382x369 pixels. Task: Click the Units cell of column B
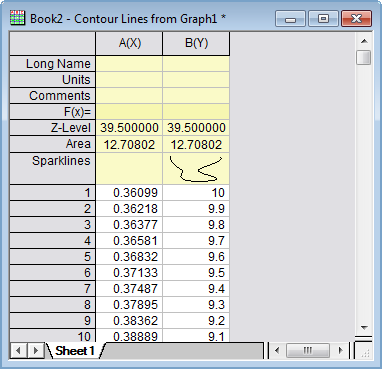coord(196,80)
